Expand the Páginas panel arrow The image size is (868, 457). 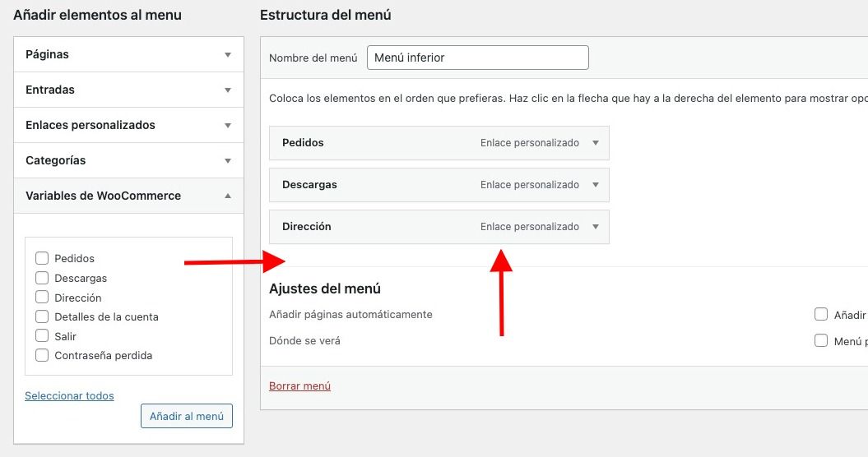click(x=228, y=54)
